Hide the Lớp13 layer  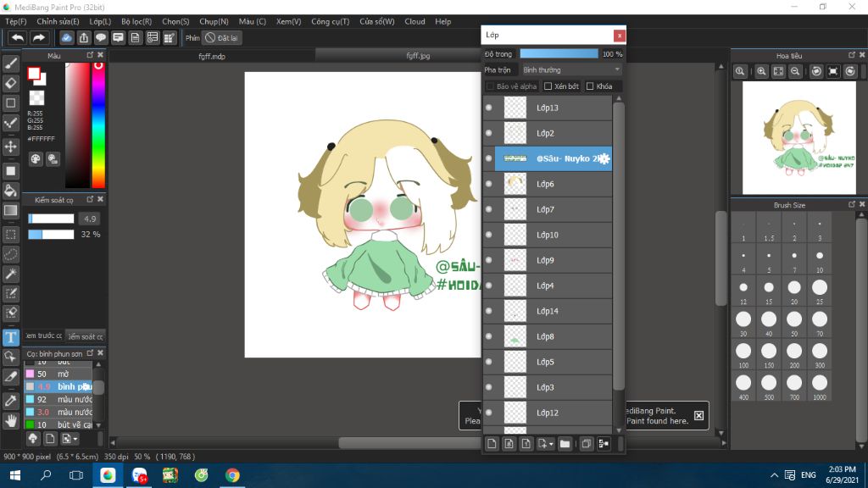489,108
